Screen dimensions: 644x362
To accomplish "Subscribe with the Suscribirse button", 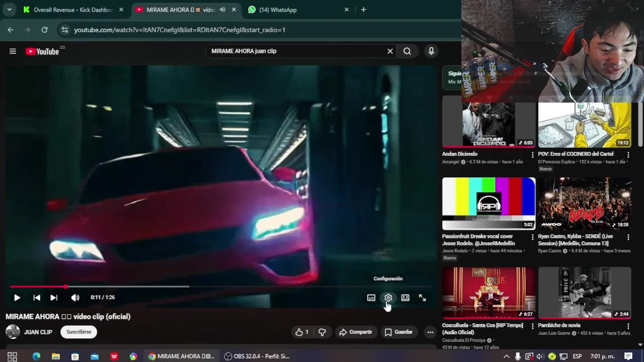I will pyautogui.click(x=79, y=332).
